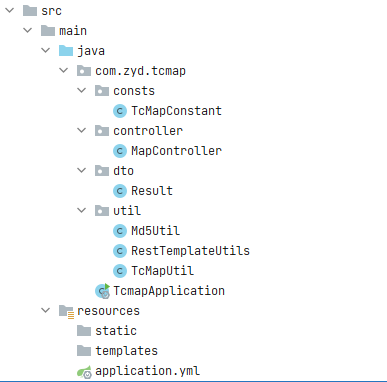Collapse the controller package arrow
This screenshot has width=387, height=382.
tap(81, 130)
